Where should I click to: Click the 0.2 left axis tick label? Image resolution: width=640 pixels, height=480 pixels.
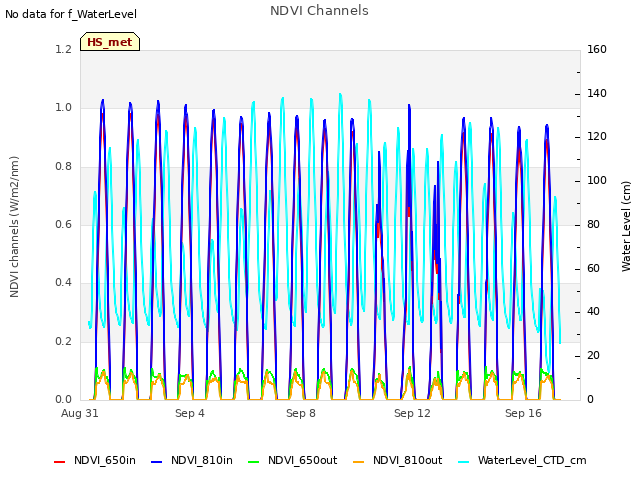63,341
